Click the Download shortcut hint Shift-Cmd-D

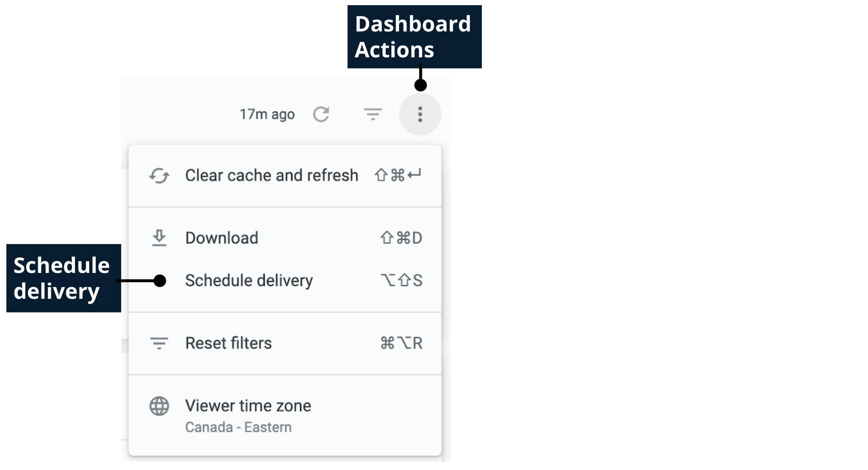401,238
